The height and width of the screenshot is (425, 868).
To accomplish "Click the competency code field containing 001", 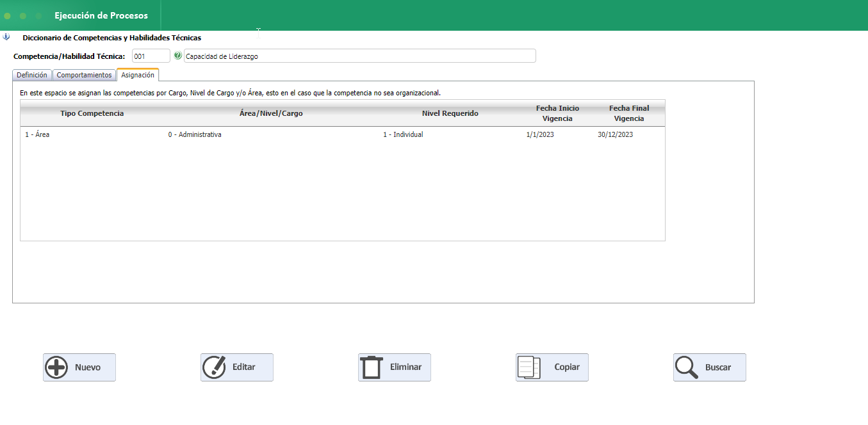I will click(151, 56).
